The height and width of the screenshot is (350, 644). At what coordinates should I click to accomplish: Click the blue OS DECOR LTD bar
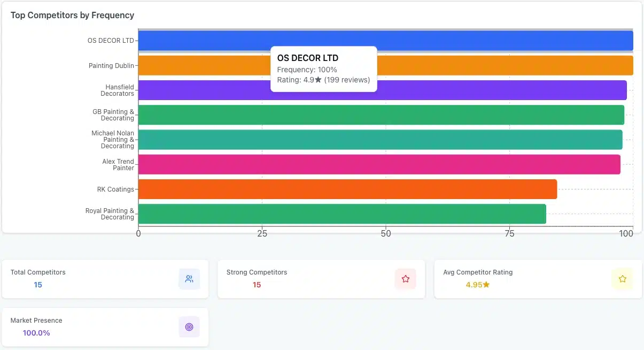(x=386, y=41)
